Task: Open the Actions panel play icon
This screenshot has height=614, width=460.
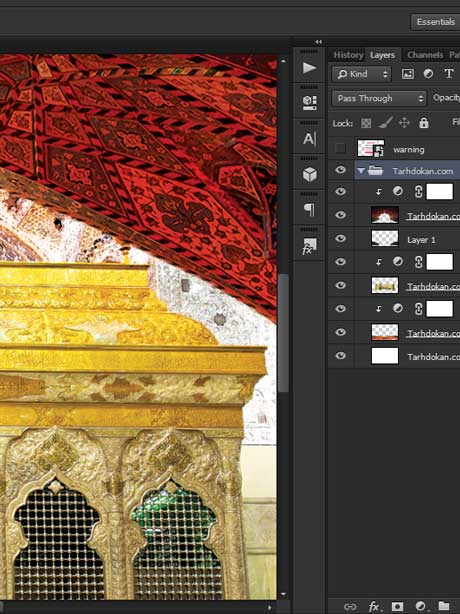Action: (x=309, y=68)
